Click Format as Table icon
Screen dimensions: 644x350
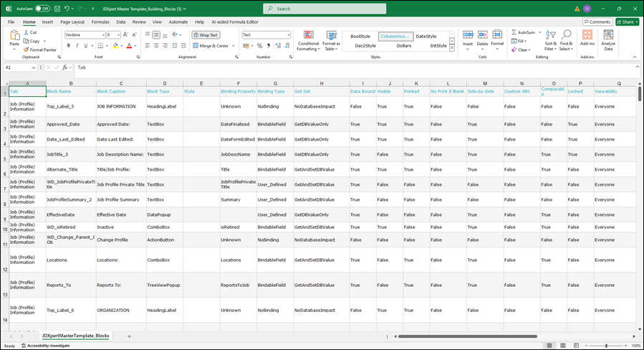click(331, 35)
